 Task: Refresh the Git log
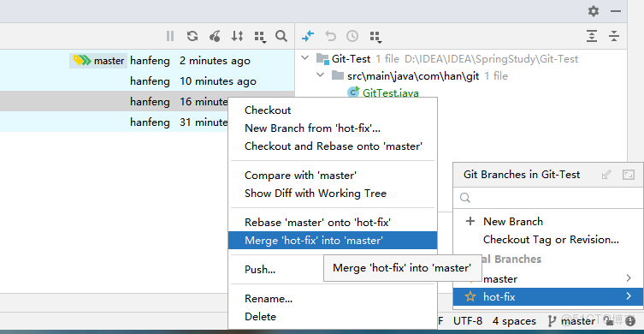pos(192,36)
